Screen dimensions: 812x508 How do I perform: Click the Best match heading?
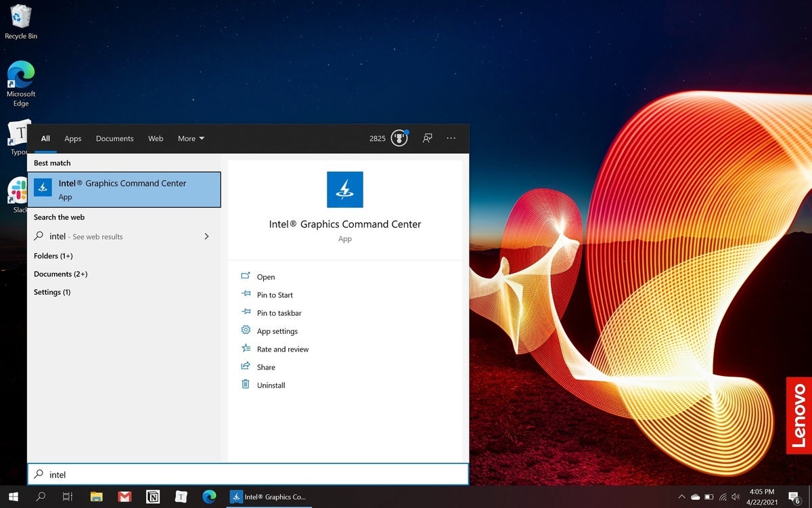pyautogui.click(x=52, y=163)
